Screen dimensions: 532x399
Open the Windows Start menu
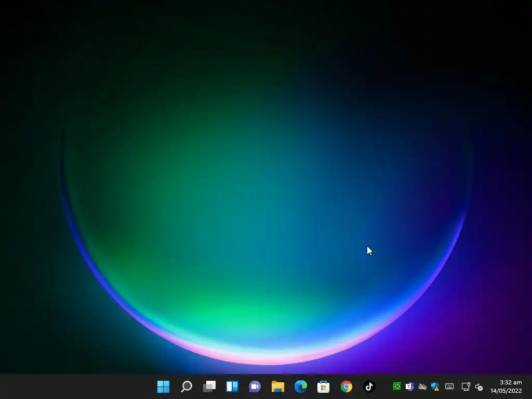163,387
